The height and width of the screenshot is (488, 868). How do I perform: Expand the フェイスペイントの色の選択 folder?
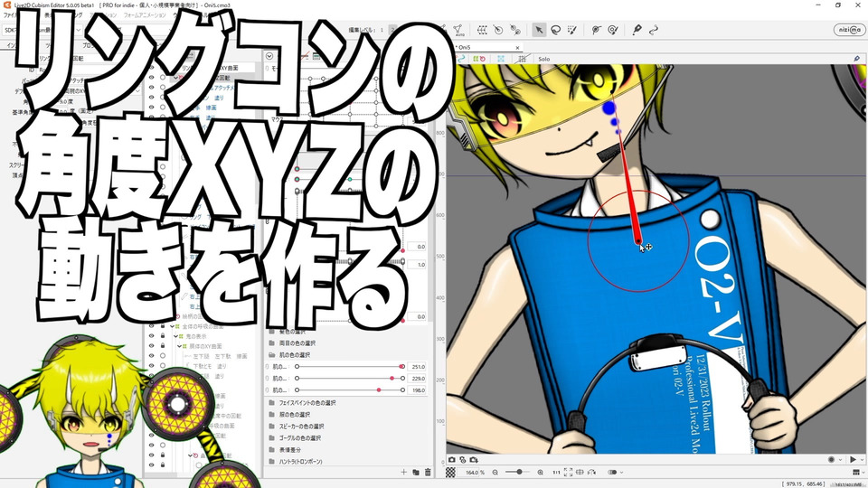[272, 403]
